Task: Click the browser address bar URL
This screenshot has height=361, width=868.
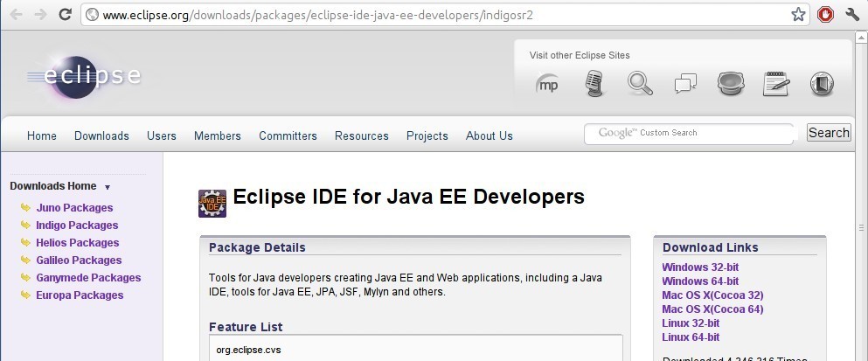Action: tap(318, 15)
